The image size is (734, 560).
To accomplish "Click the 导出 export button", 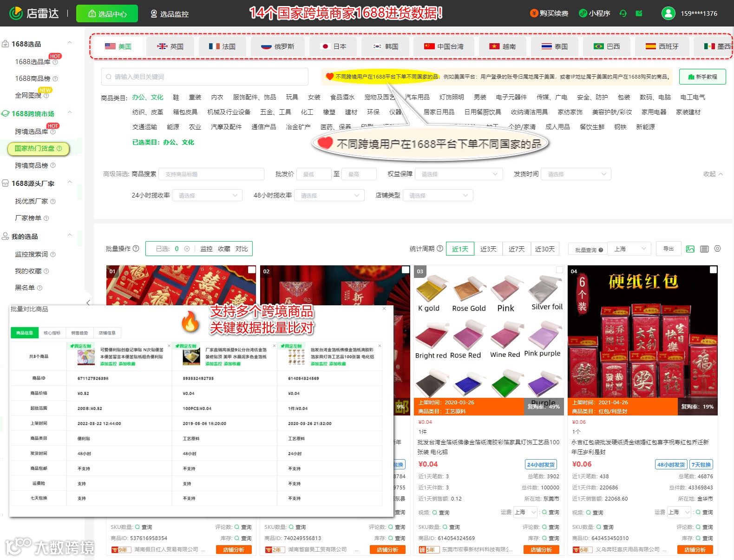I will (668, 249).
